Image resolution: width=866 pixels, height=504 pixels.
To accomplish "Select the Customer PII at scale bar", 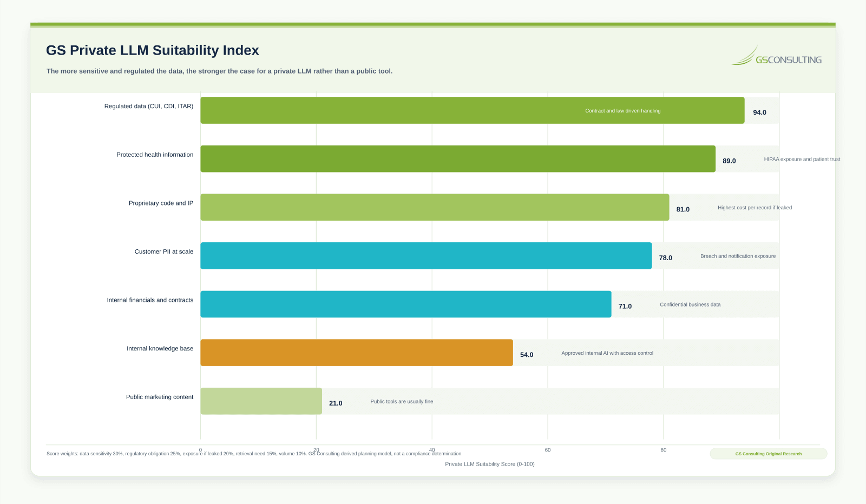I will 426,256.
